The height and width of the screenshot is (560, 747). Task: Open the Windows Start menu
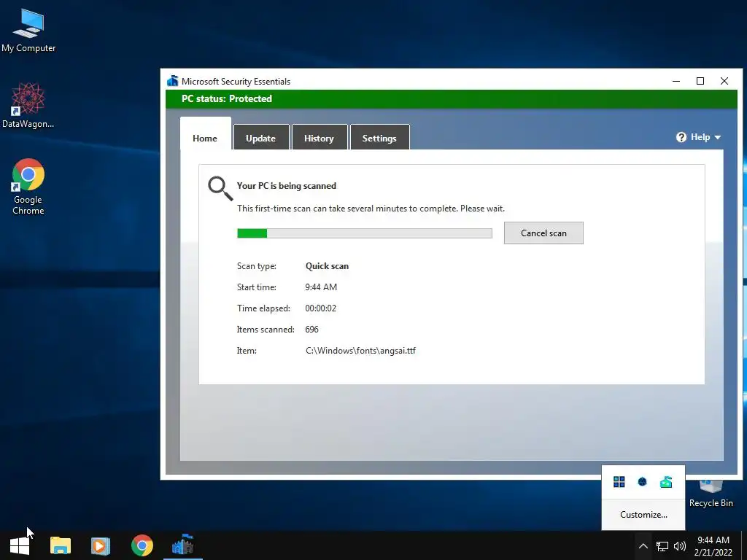click(x=20, y=545)
